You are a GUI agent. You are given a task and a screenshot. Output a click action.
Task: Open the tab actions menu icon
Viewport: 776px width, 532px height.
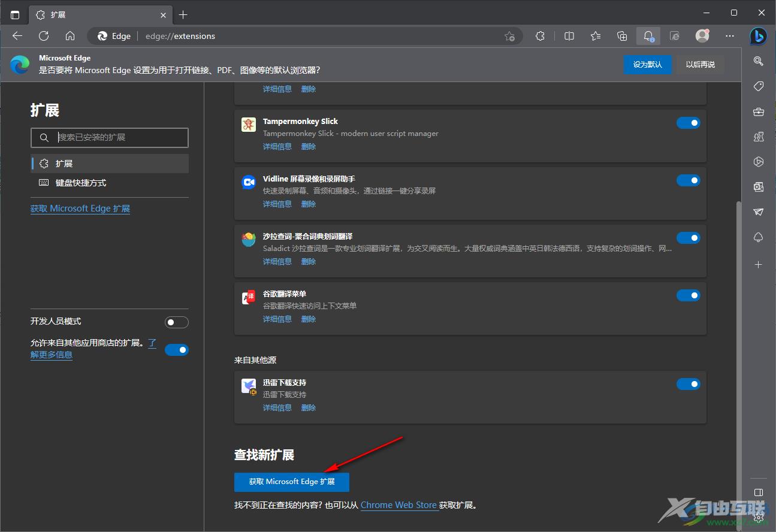click(x=15, y=14)
